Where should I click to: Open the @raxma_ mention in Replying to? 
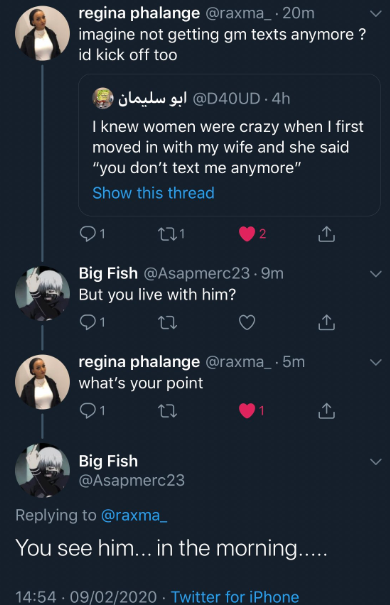pos(134,515)
